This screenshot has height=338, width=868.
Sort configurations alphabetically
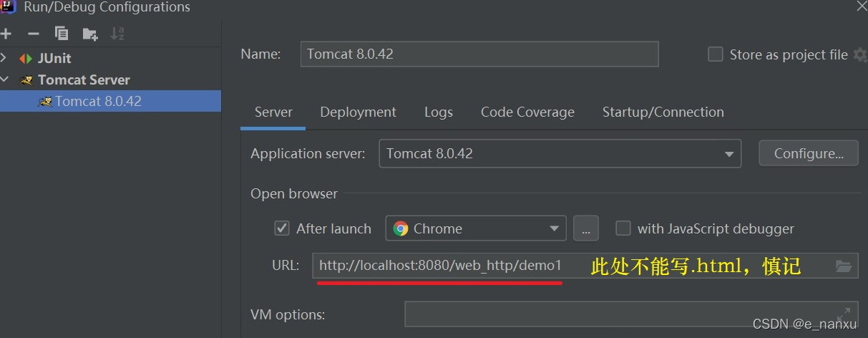(x=117, y=34)
